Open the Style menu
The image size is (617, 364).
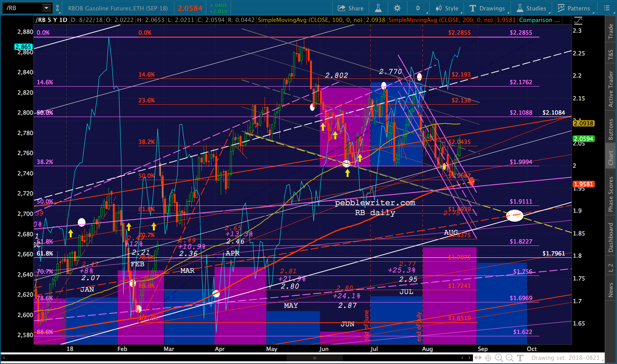(x=447, y=8)
